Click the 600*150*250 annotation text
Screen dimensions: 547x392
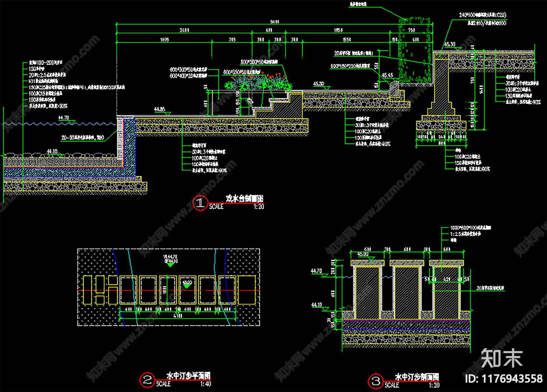350,66
